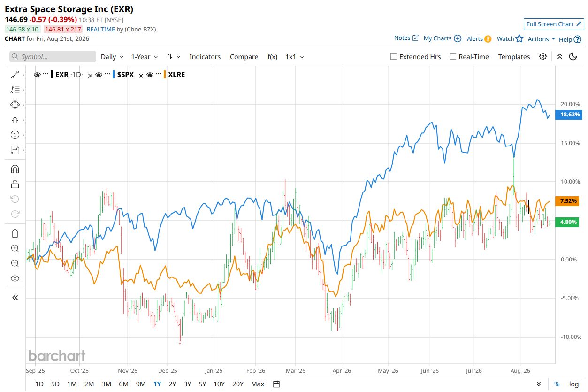Click the f(x) expressions button
The width and height of the screenshot is (588, 392).
[x=273, y=57]
